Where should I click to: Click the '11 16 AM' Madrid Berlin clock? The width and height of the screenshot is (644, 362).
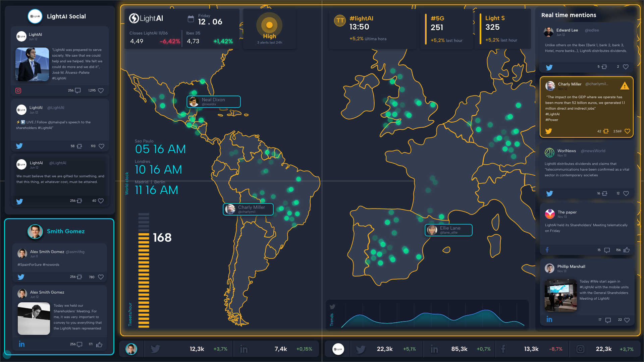coord(156,190)
